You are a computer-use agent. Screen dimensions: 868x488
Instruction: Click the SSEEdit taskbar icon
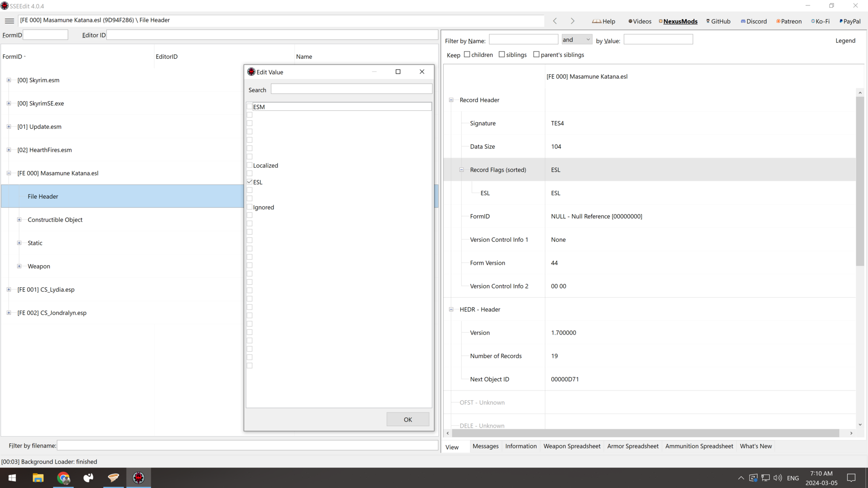pyautogui.click(x=138, y=478)
